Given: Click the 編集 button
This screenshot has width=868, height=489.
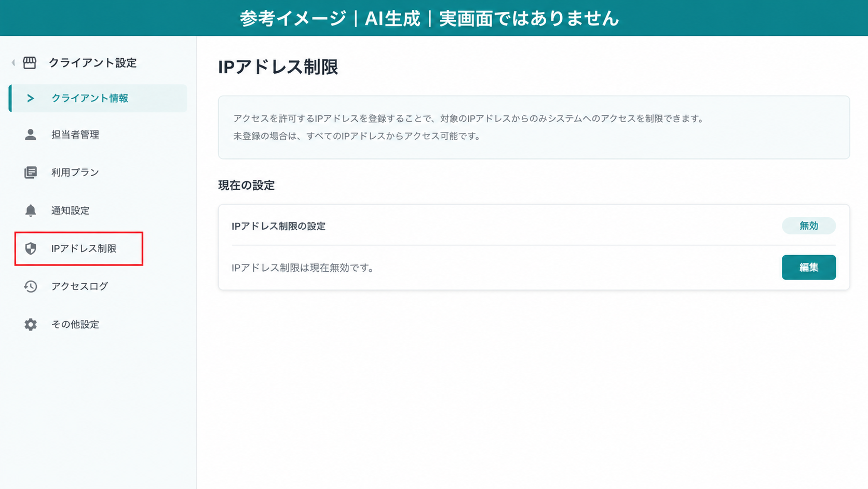Looking at the screenshot, I should point(808,267).
